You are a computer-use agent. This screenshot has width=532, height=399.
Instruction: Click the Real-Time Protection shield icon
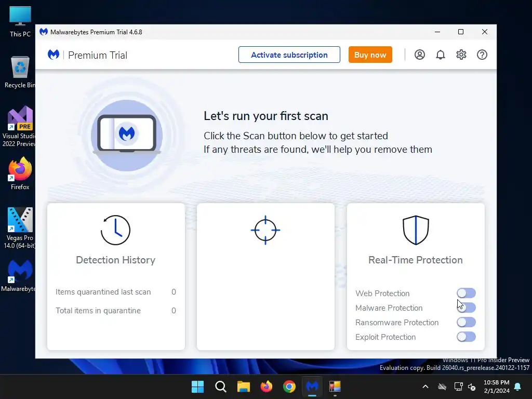(416, 230)
